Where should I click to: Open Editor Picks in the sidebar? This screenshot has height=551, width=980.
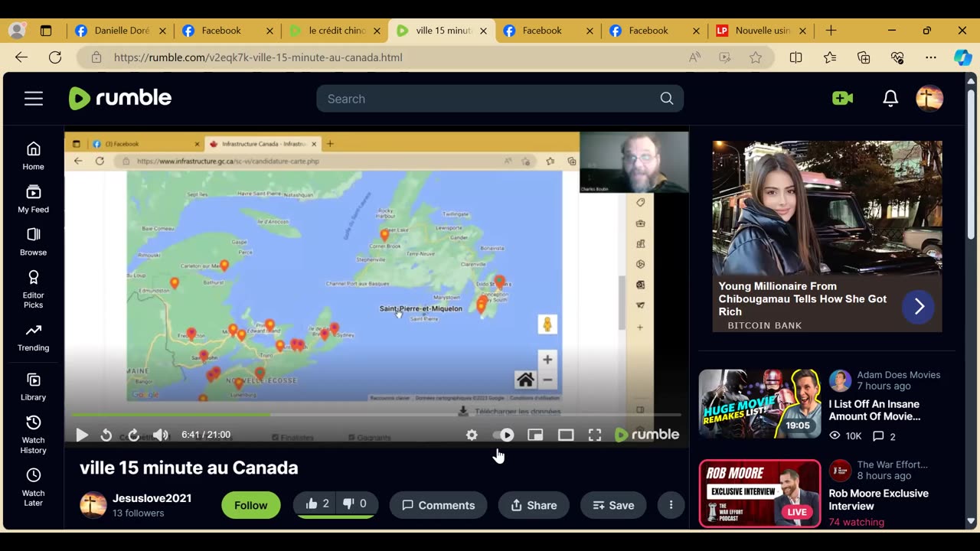click(33, 289)
